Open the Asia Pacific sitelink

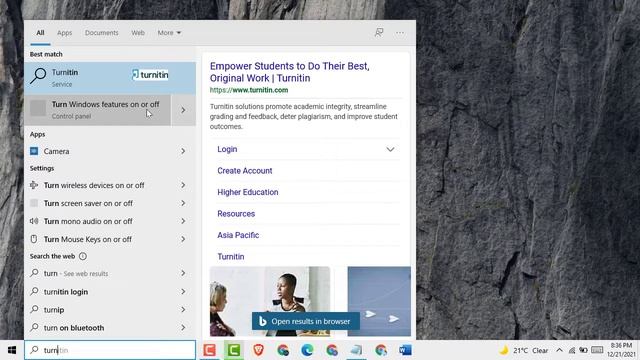(x=238, y=235)
